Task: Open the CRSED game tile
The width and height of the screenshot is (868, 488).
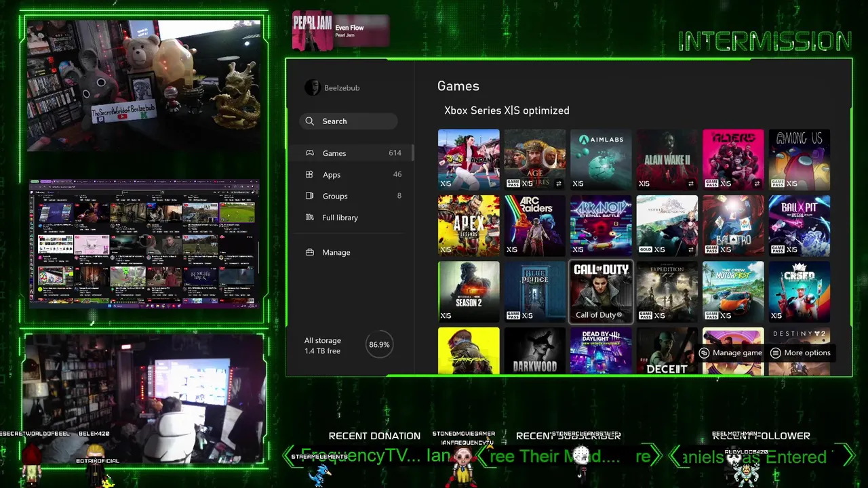Action: pos(800,291)
